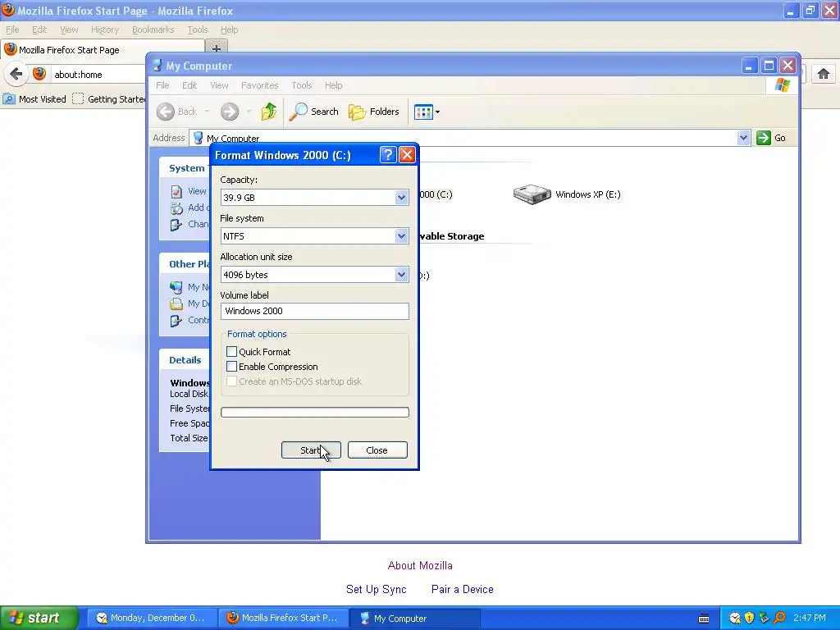Screen dimensions: 840x630
Task: Open the File menu in My Computer
Action: pyautogui.click(x=162, y=85)
